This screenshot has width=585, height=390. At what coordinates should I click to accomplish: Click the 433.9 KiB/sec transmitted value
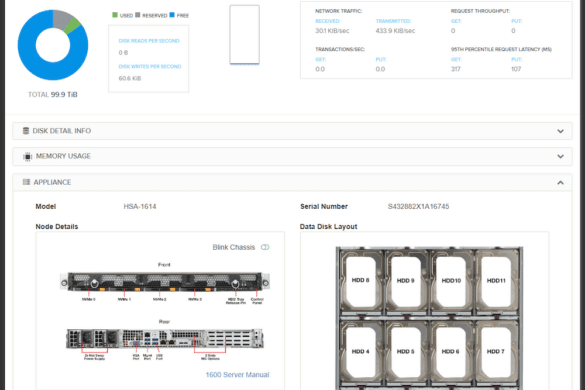click(x=395, y=31)
